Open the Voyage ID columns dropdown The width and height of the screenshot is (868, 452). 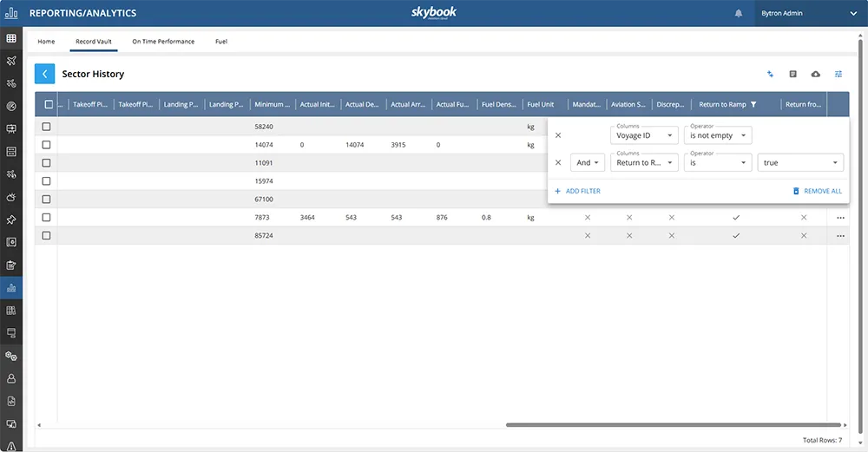(643, 135)
